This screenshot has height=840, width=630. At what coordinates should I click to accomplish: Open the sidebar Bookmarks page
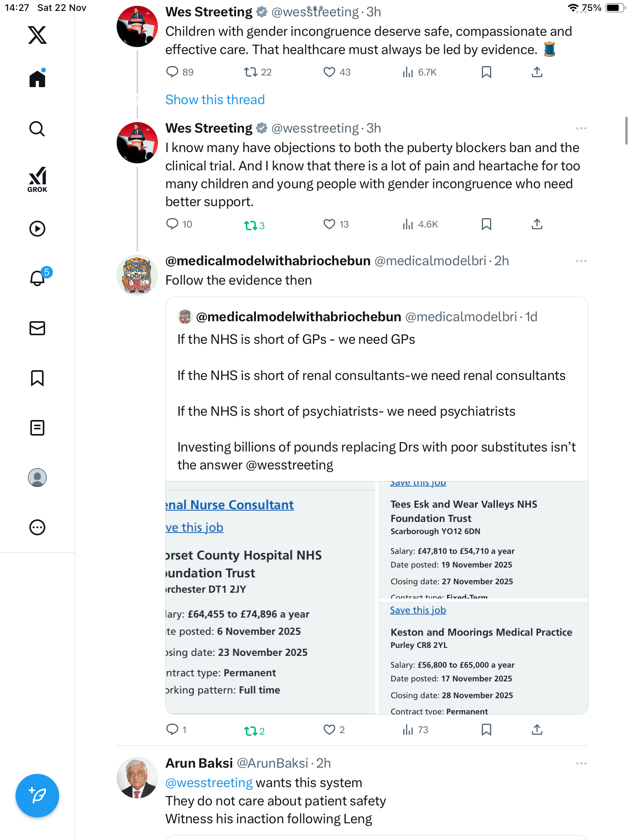[37, 378]
